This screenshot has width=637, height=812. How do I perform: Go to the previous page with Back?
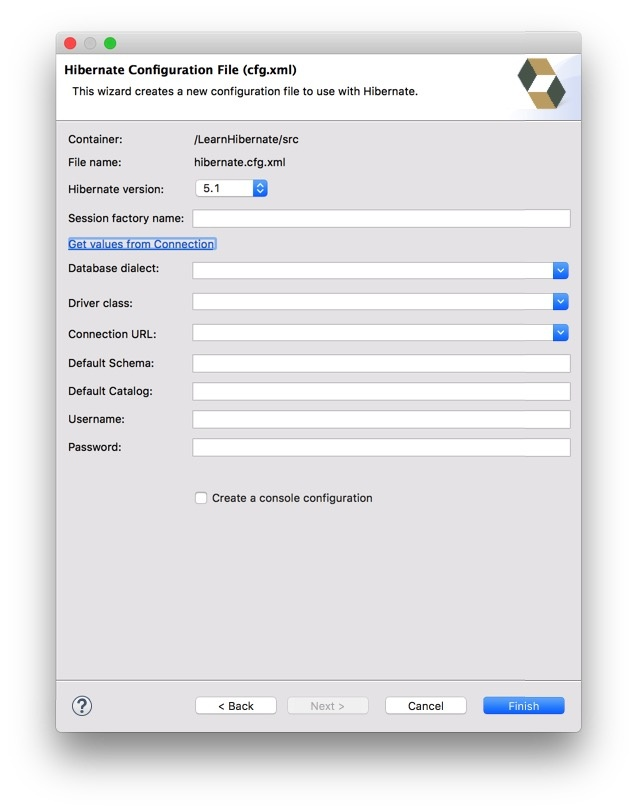[x=236, y=705]
